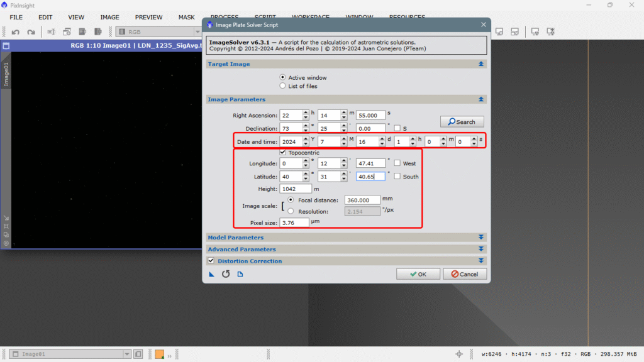This screenshot has width=644, height=362.
Task: Expand the Model Parameters section
Action: click(481, 238)
